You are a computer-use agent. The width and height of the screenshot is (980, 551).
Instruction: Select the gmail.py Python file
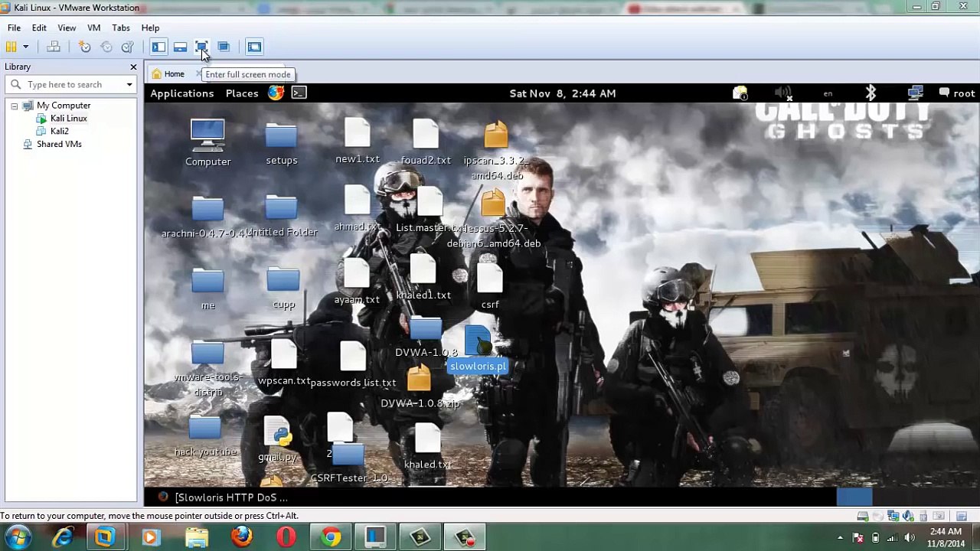(x=277, y=439)
